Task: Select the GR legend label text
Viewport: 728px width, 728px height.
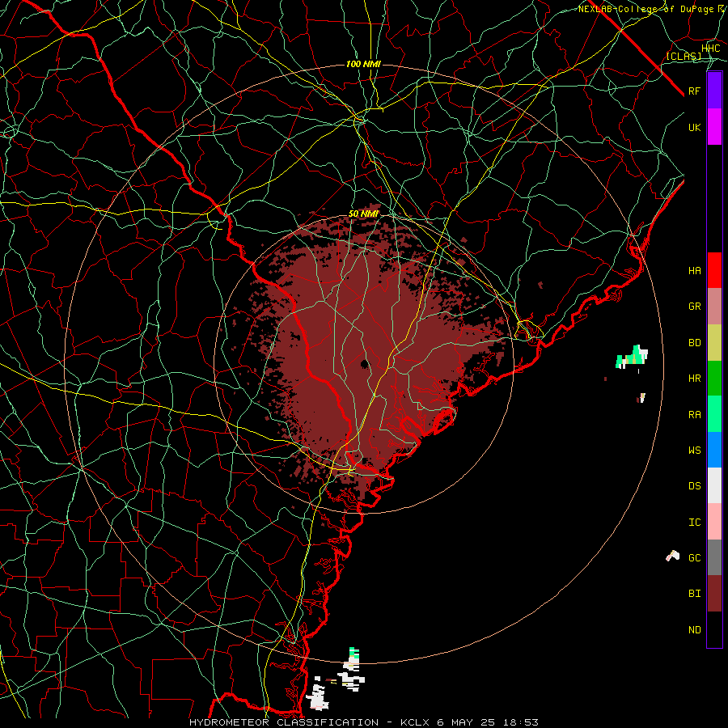Action: (x=695, y=307)
